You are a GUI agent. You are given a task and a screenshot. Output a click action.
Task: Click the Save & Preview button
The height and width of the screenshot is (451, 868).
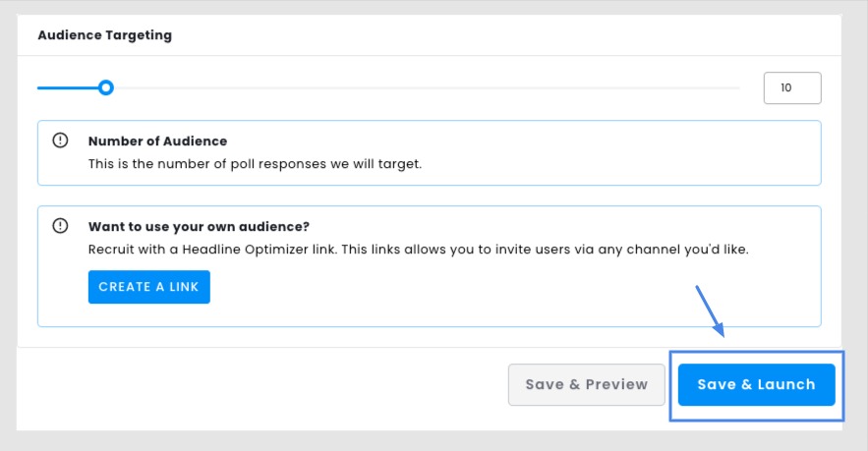coord(586,384)
